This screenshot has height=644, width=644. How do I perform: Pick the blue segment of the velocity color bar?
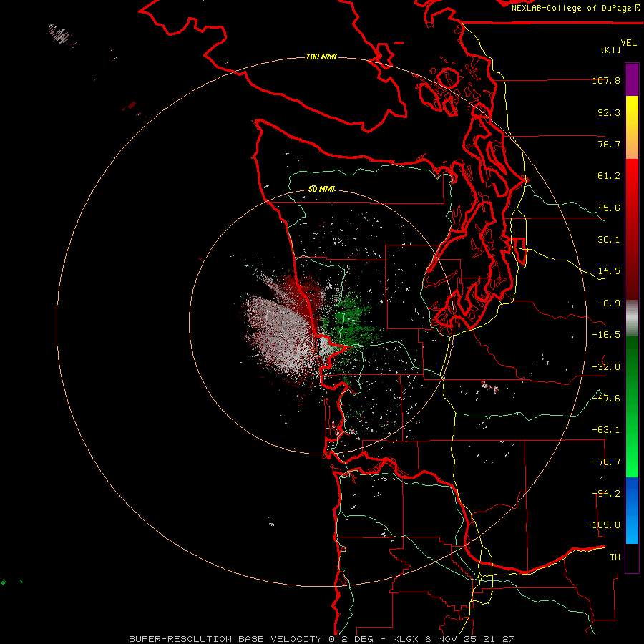coord(632,510)
